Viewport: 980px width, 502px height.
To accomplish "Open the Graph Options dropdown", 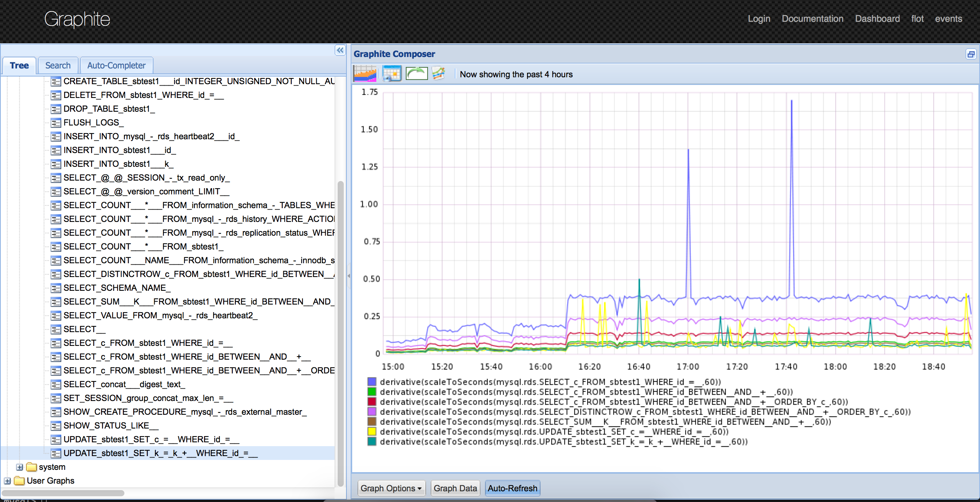I will 391,488.
